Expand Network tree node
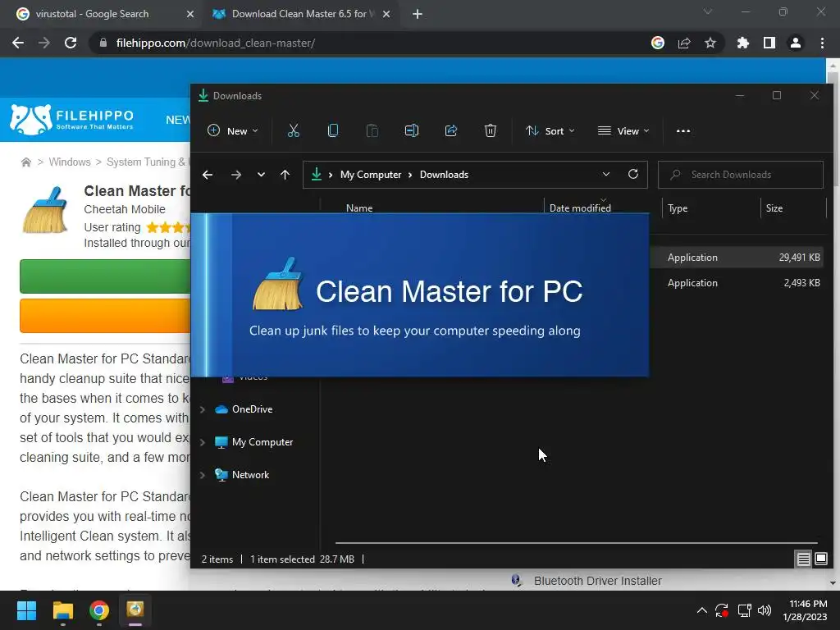 point(203,475)
